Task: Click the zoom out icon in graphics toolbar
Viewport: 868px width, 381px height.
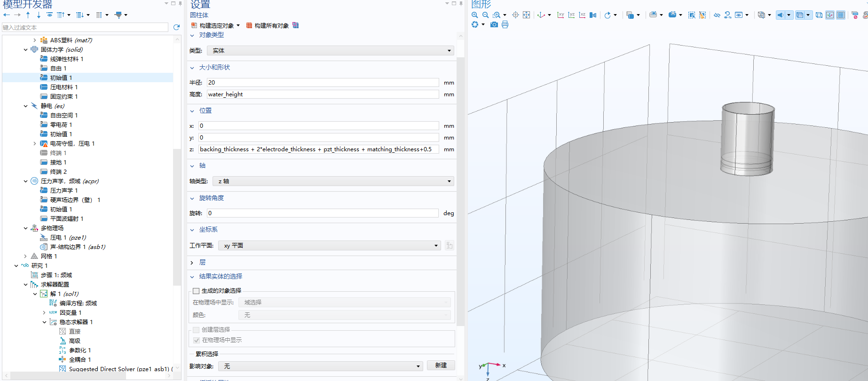Action: tap(485, 15)
